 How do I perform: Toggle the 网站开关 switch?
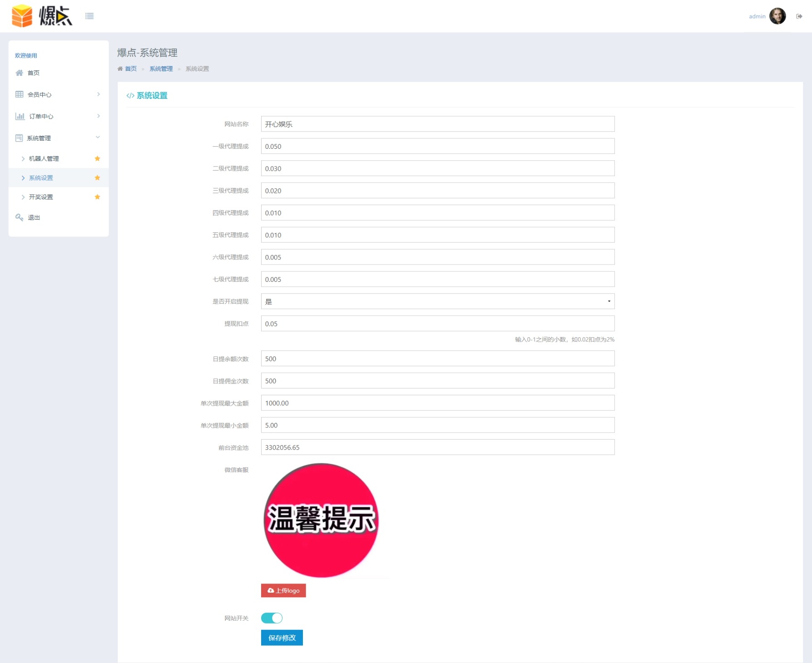272,618
